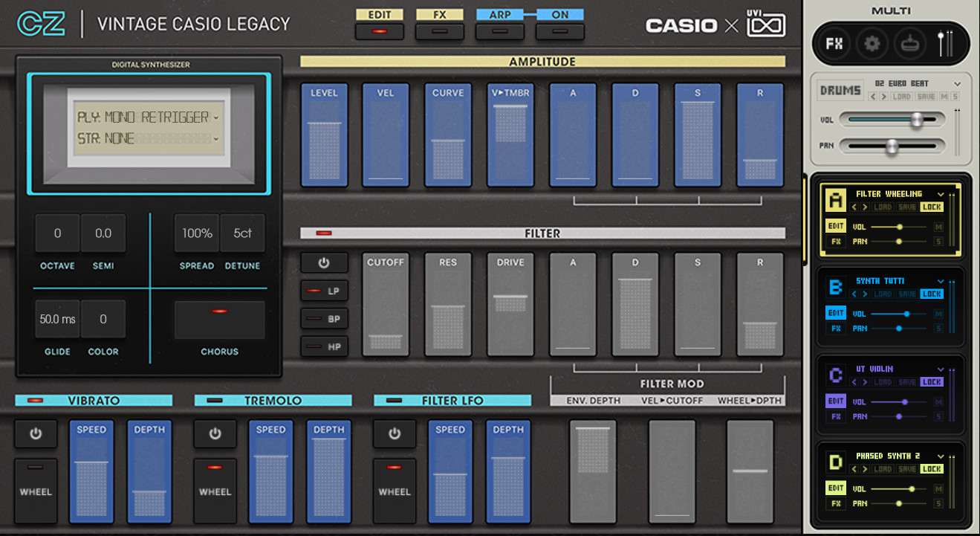Select the BP filter type
This screenshot has height=536, width=980.
[324, 319]
